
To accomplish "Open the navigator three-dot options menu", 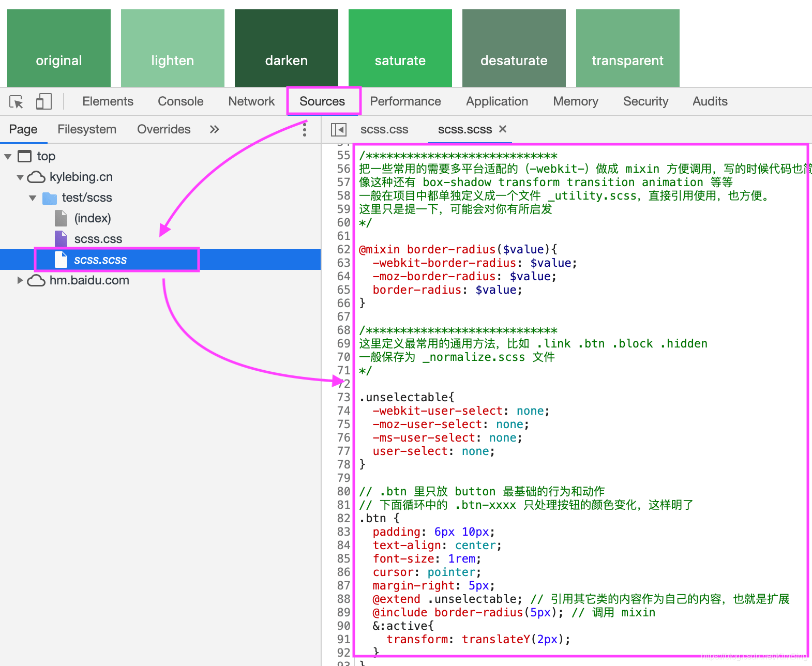I will click(x=305, y=129).
